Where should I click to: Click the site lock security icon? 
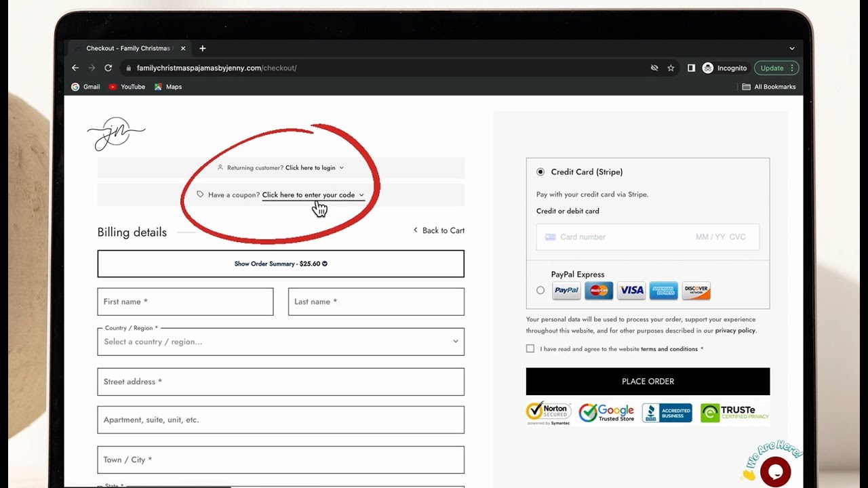click(128, 68)
